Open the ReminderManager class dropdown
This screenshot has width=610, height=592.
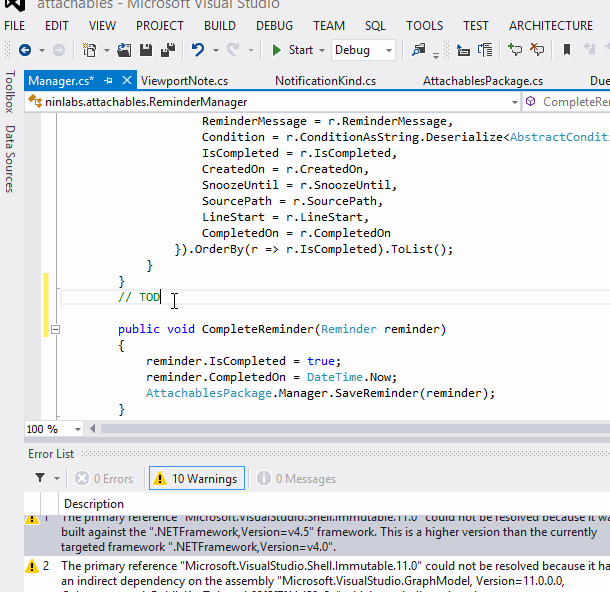click(514, 102)
